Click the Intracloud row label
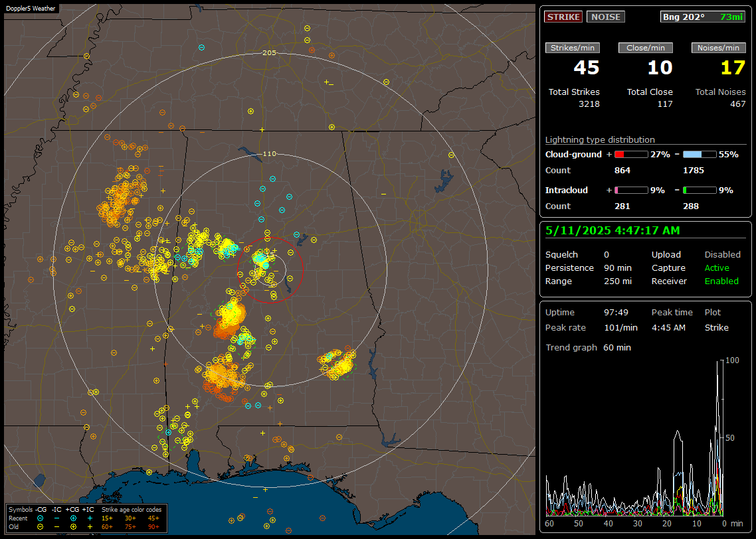The image size is (756, 539). [567, 191]
